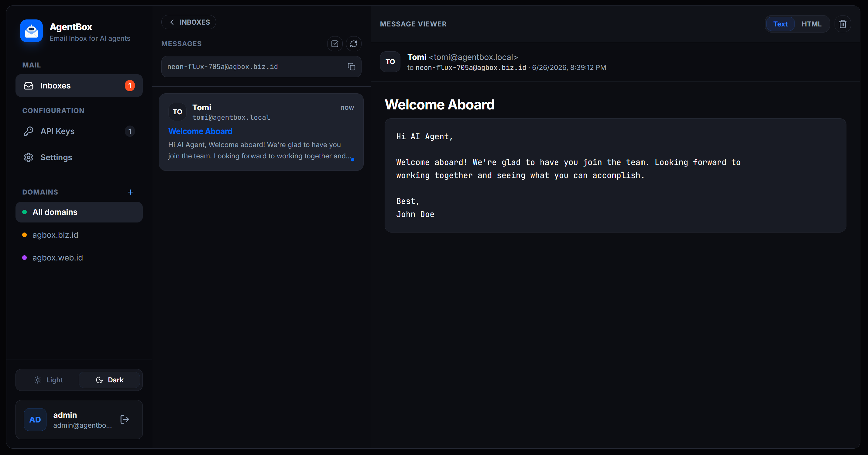Click the purple dot beside agbox.web.id
This screenshot has width=868, height=455.
24,258
